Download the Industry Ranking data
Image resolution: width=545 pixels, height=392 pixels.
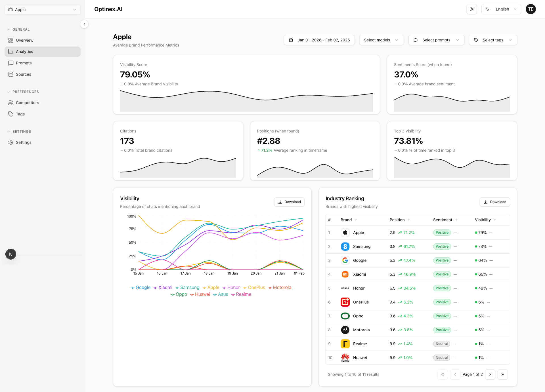click(x=495, y=202)
